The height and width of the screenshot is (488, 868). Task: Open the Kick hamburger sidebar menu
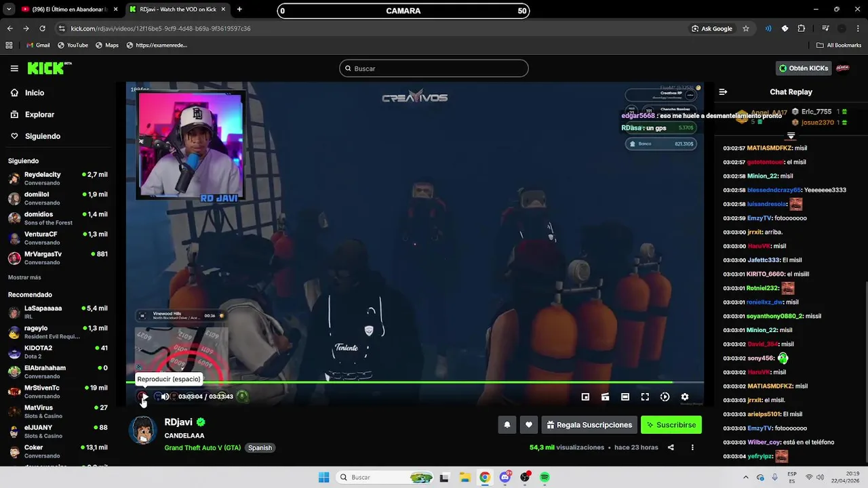tap(14, 68)
